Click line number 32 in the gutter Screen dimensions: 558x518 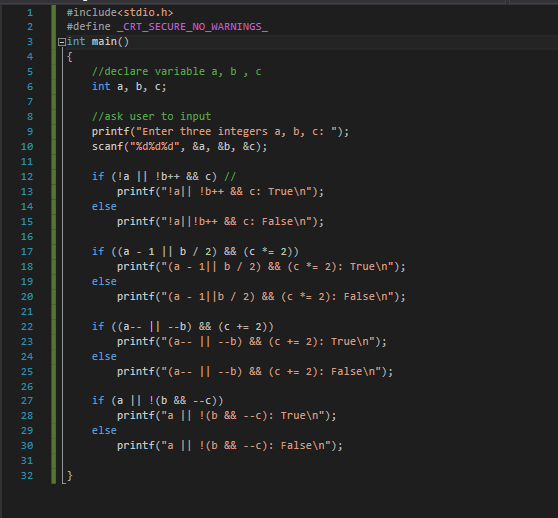pos(27,476)
